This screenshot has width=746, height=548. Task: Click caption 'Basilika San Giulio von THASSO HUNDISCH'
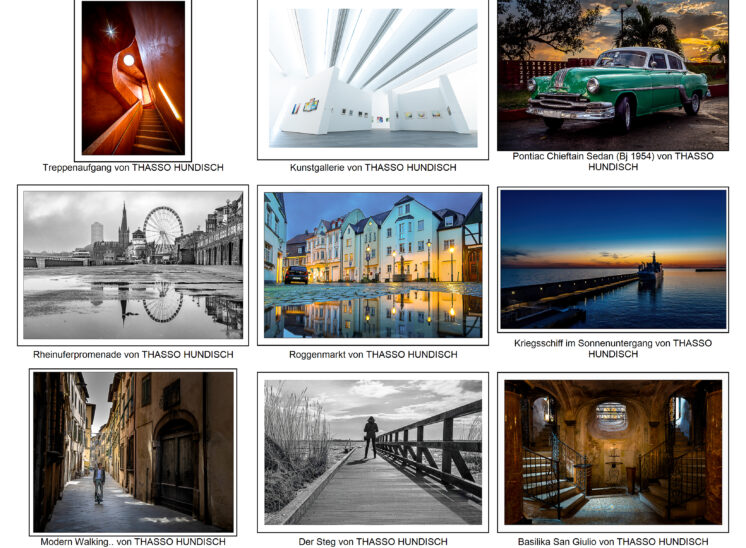[x=613, y=541]
